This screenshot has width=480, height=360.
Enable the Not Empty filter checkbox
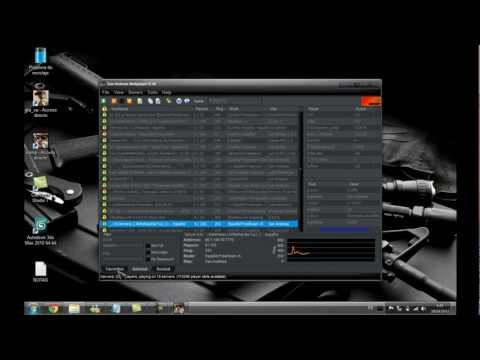pos(149,252)
